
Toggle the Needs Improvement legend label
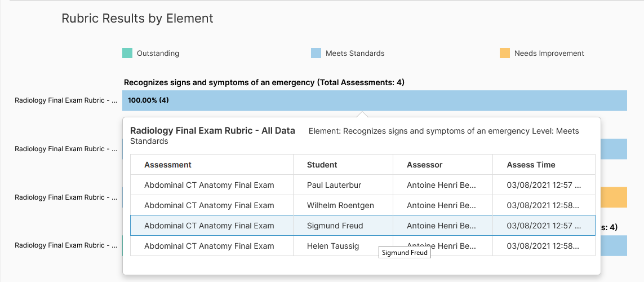tap(549, 54)
